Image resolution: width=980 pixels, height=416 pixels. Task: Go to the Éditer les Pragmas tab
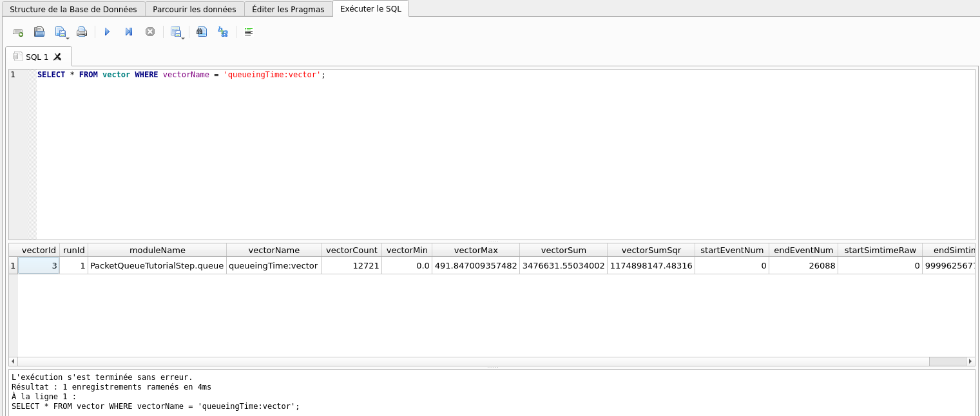[x=288, y=9]
